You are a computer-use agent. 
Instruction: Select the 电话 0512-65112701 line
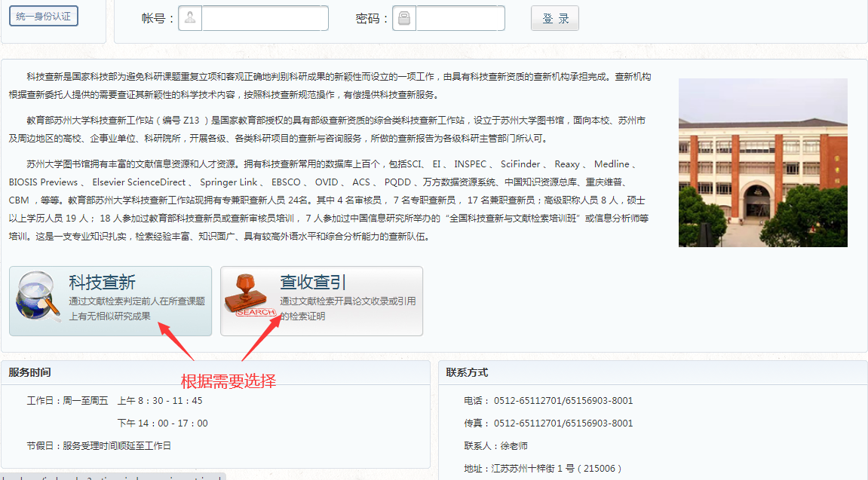tap(548, 401)
